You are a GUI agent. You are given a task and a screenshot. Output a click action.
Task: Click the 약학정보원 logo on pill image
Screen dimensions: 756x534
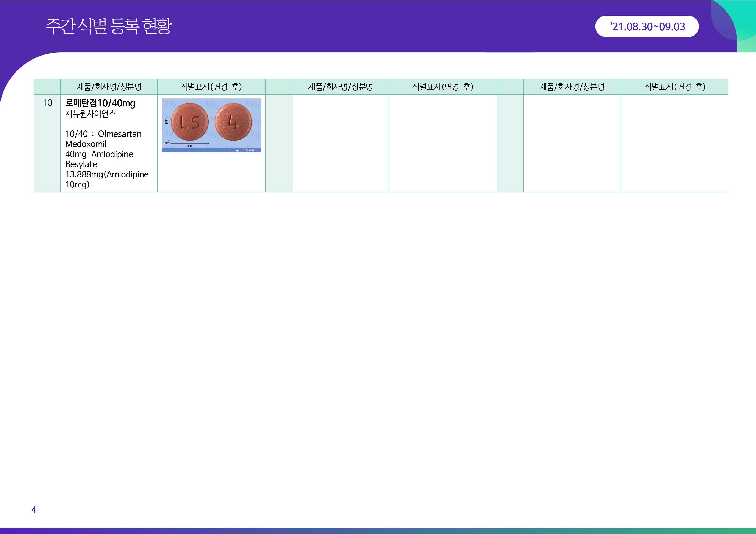coord(245,150)
